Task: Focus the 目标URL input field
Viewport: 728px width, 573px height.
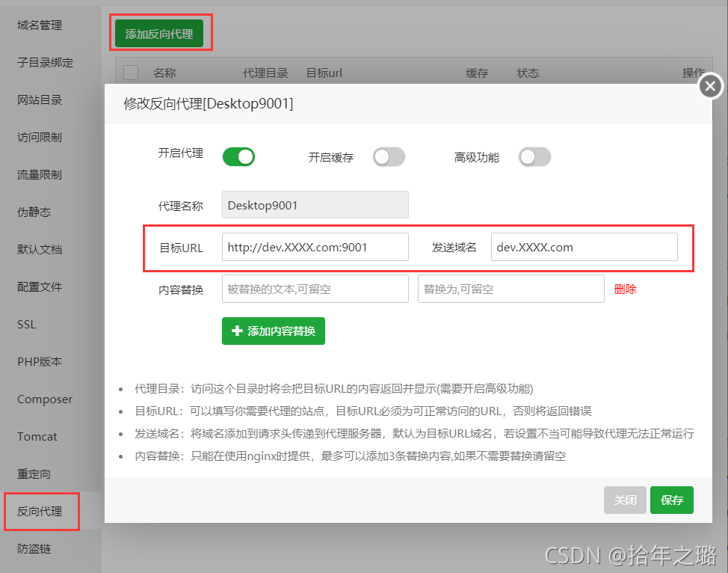Action: (x=315, y=247)
